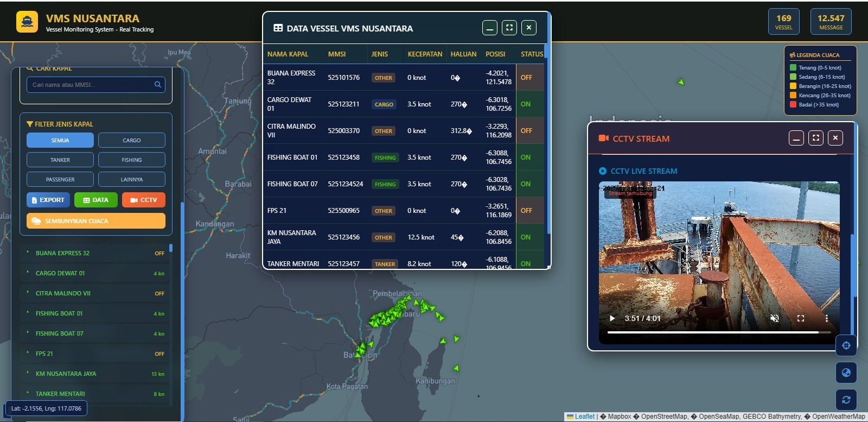
Task: Click the CCTV LIVE STREAM play-circle icon
Action: click(603, 171)
